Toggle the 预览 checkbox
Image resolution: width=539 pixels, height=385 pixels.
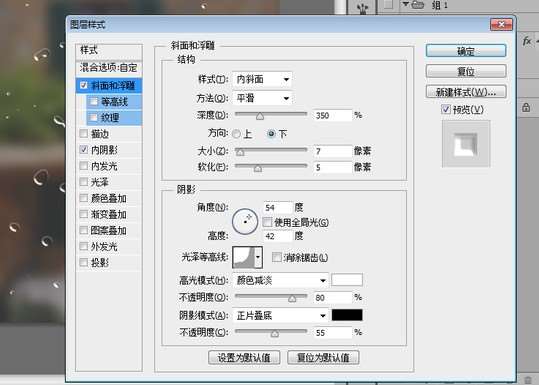click(446, 109)
